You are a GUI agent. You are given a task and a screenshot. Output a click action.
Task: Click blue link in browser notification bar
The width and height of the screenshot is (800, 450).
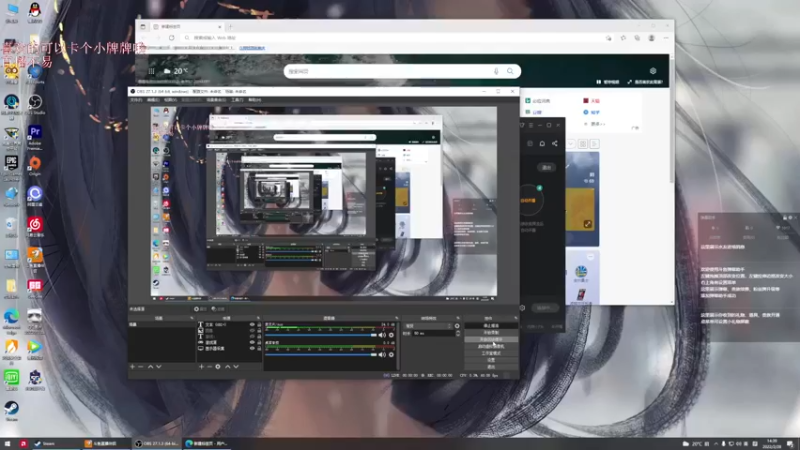pos(252,48)
